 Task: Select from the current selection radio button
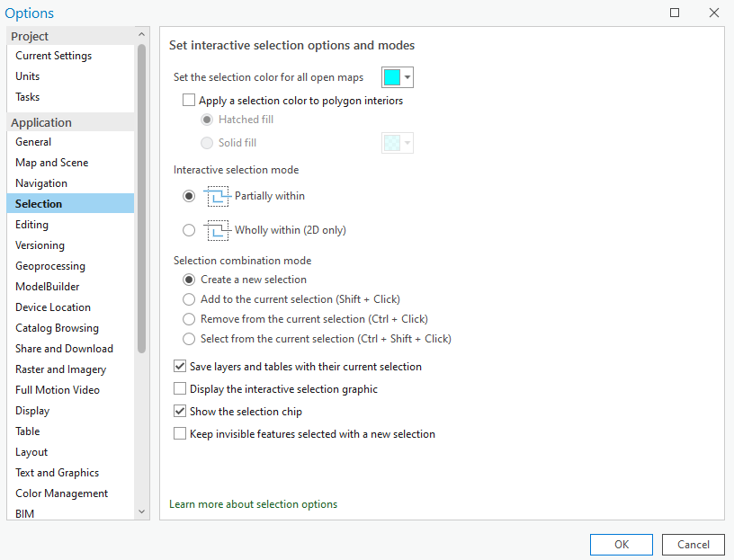(188, 338)
